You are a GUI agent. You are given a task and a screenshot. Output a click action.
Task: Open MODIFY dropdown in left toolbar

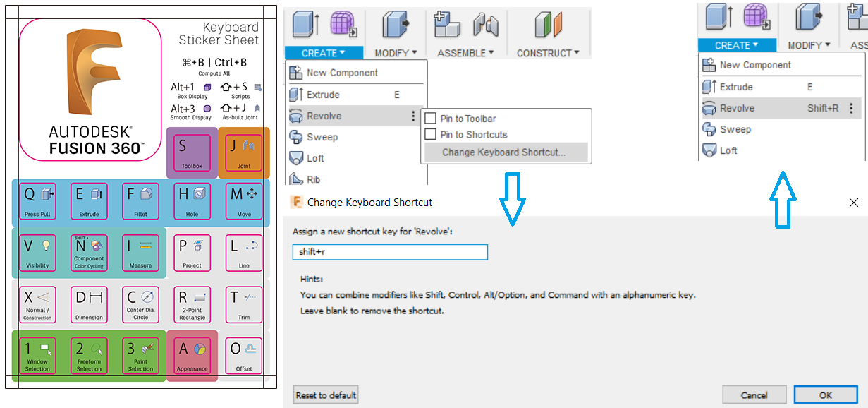coord(396,53)
